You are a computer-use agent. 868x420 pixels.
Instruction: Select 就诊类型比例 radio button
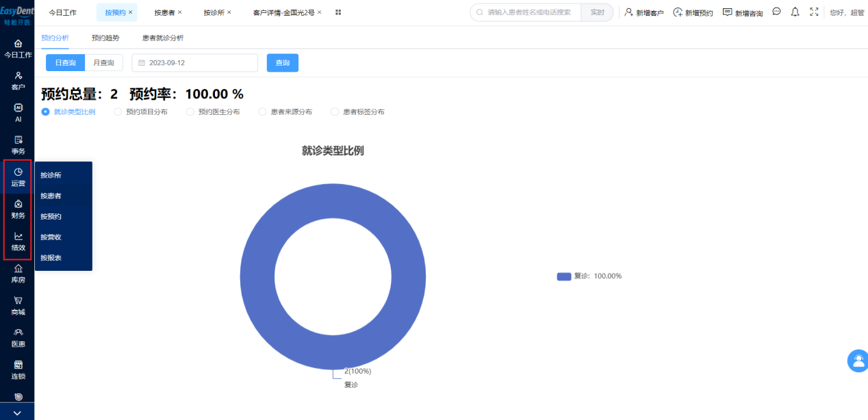(x=46, y=111)
